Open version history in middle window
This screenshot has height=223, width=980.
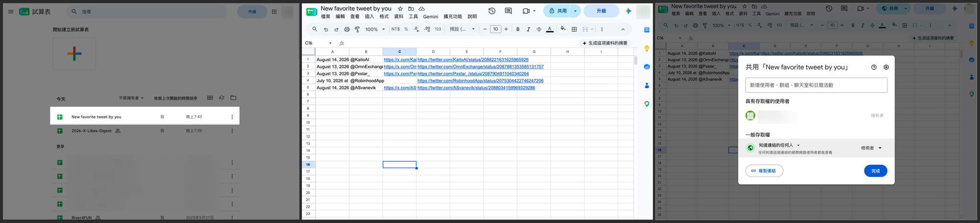tap(492, 11)
